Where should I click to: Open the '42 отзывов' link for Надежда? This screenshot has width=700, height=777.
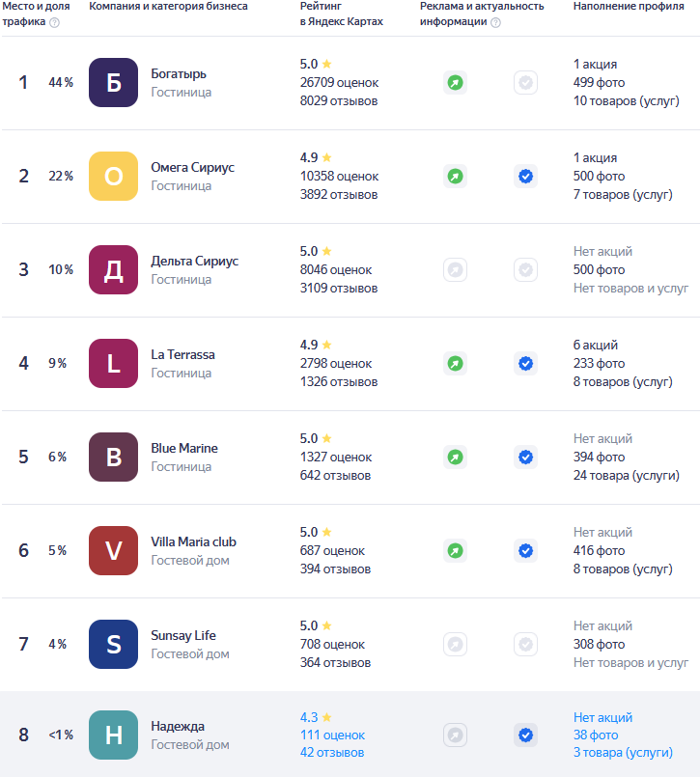[332, 753]
